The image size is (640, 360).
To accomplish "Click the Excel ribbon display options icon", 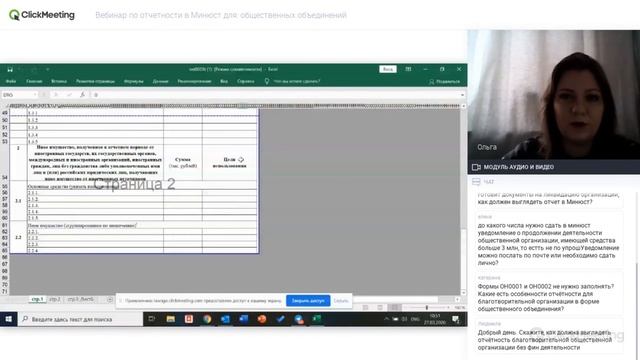I will pos(408,69).
